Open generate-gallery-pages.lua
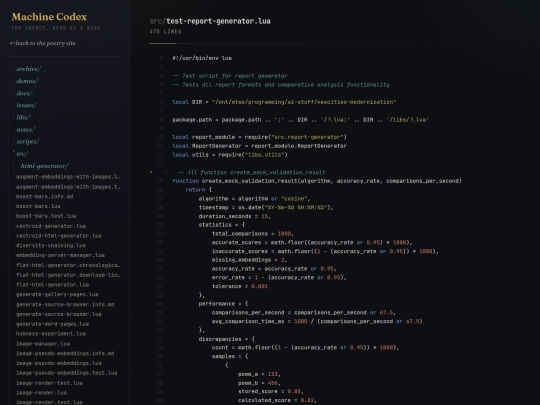This screenshot has width=540, height=405. click(x=57, y=294)
